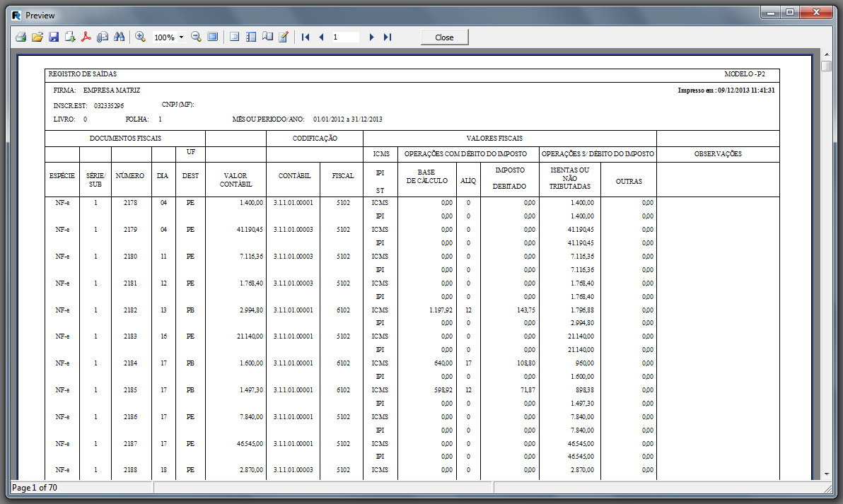Show the page thumbnails panel
The image size is (843, 504).
pos(251,37)
